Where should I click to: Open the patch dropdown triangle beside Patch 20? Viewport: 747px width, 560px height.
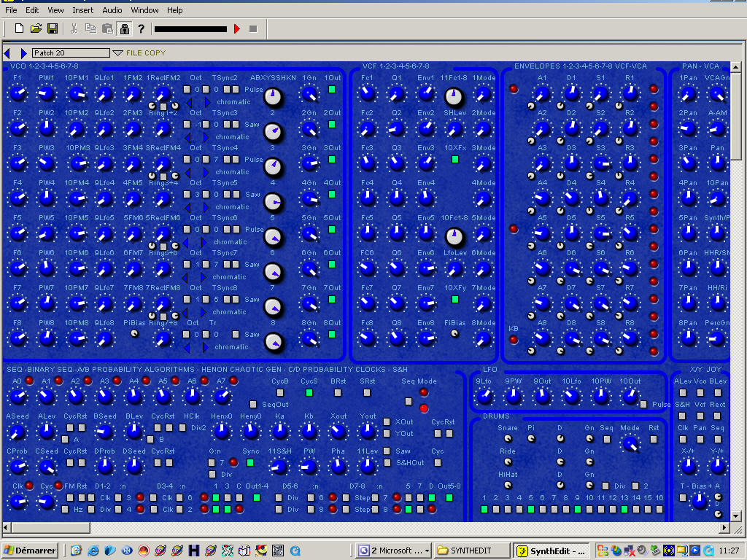[117, 53]
